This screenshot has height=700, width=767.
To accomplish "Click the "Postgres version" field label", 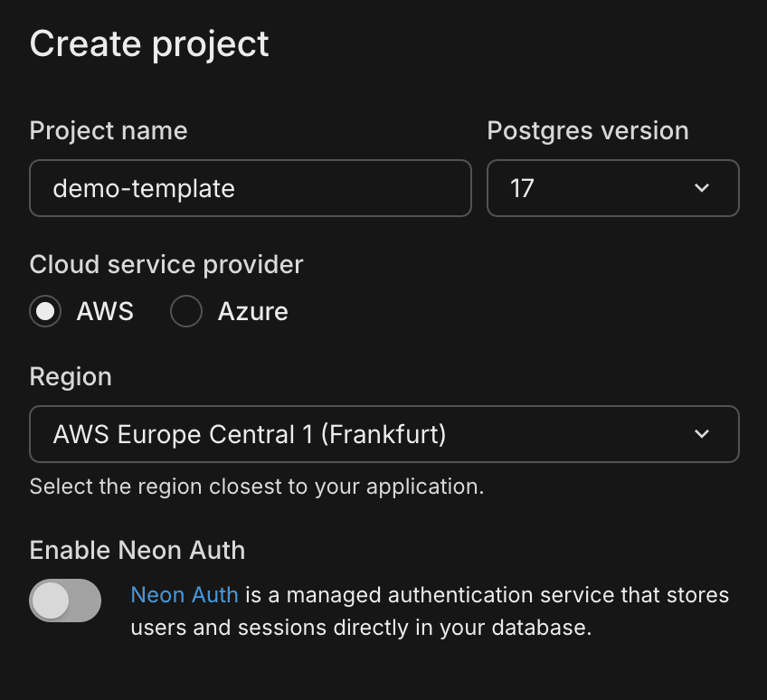I will [588, 130].
